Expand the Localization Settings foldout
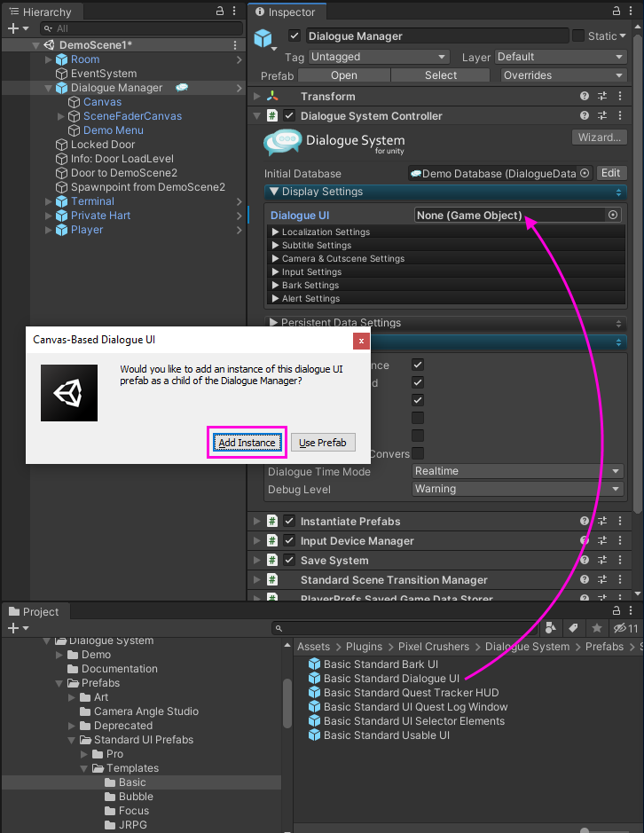This screenshot has width=644, height=833. tap(275, 232)
